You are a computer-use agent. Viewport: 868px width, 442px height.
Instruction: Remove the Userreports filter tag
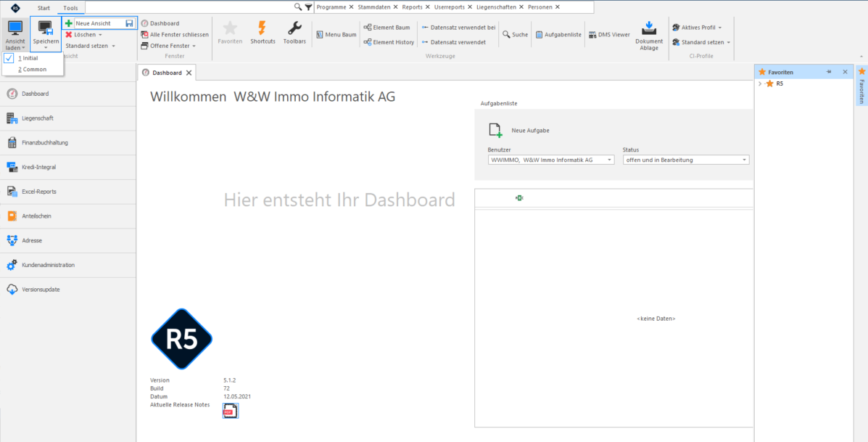(x=470, y=7)
